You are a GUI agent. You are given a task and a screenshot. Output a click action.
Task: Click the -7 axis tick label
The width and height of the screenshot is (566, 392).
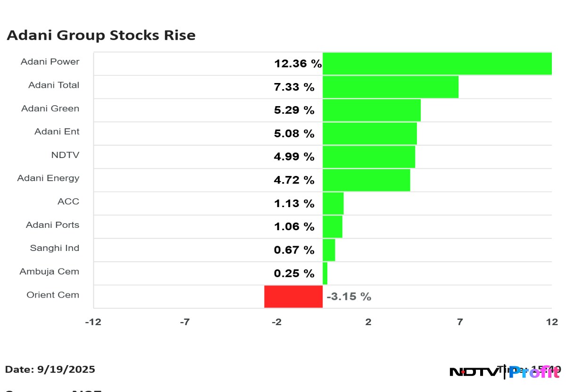185,322
